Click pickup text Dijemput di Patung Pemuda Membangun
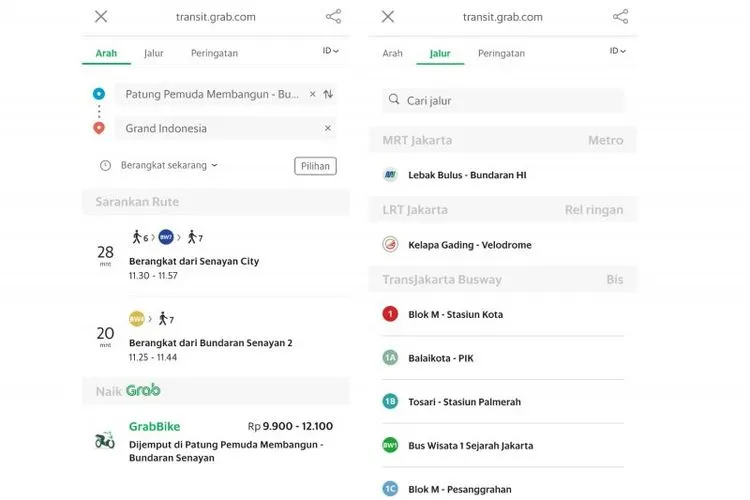Image resolution: width=750 pixels, height=500 pixels. 226,451
